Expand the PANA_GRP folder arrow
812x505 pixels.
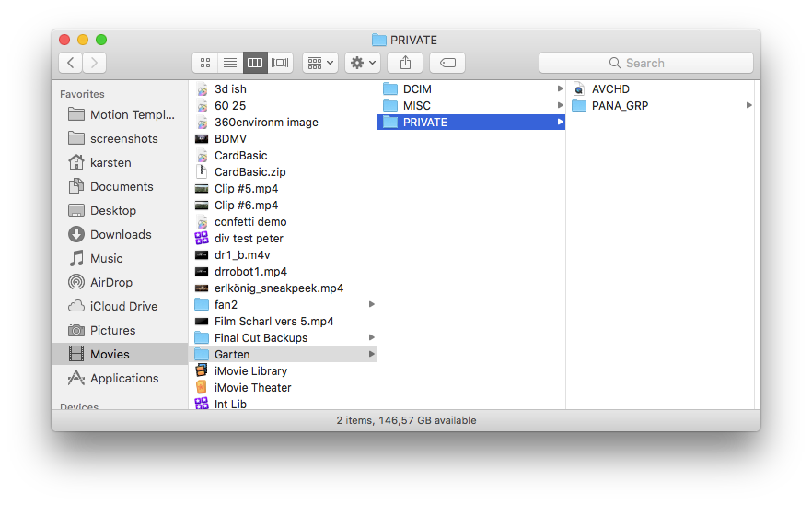tap(748, 105)
